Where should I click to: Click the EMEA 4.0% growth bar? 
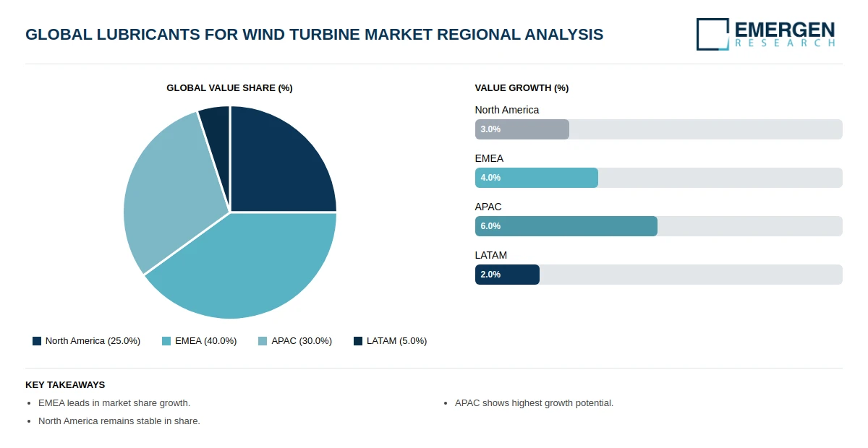[x=537, y=178]
